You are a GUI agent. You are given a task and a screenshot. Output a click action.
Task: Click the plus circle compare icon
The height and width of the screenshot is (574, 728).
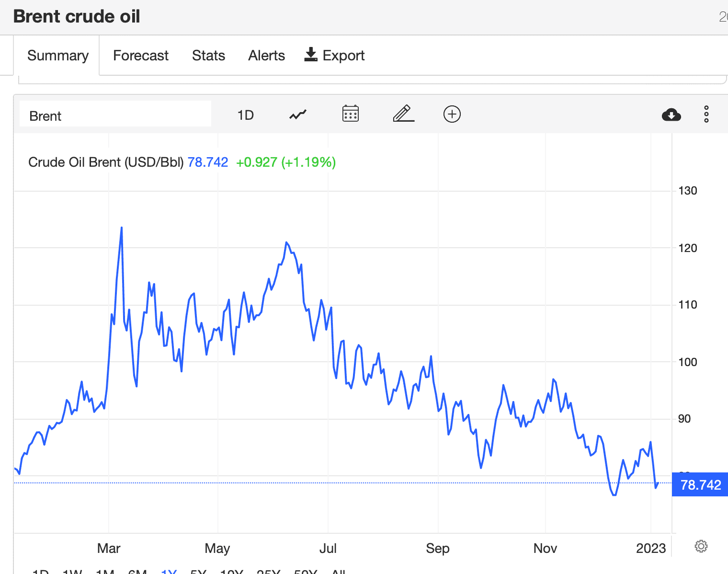click(452, 114)
